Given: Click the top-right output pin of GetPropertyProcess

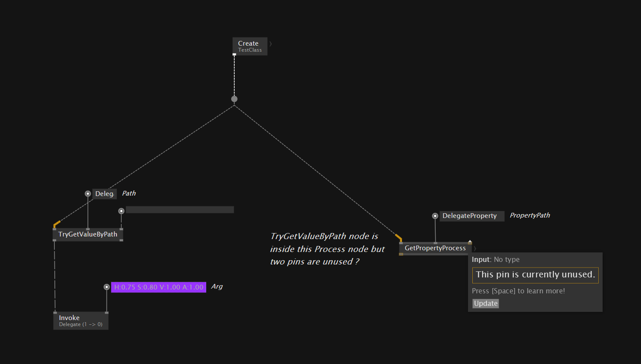Looking at the screenshot, I should tap(470, 243).
